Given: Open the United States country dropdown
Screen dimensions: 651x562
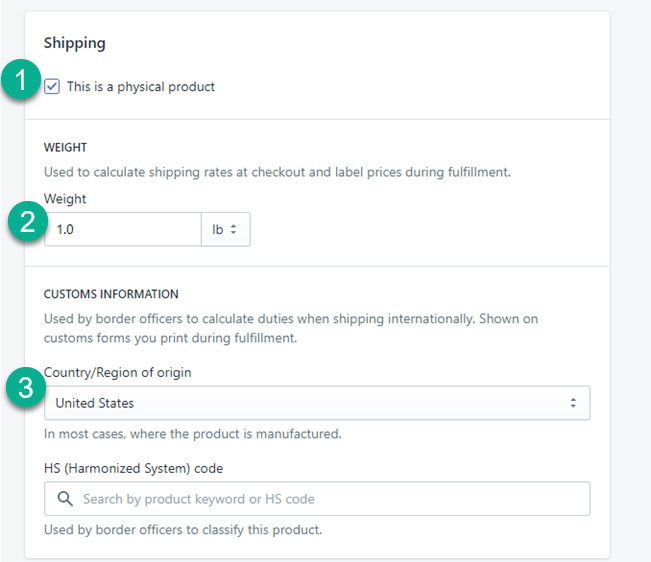Looking at the screenshot, I should coord(316,403).
